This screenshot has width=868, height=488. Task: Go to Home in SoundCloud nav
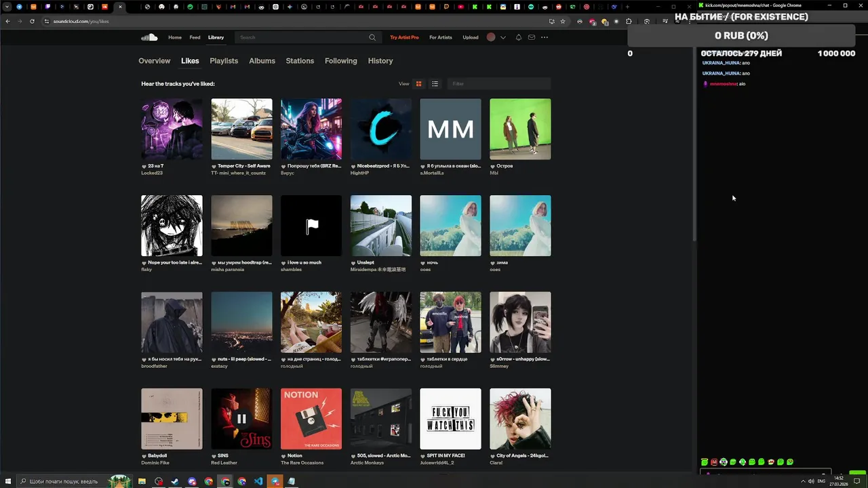pos(175,37)
